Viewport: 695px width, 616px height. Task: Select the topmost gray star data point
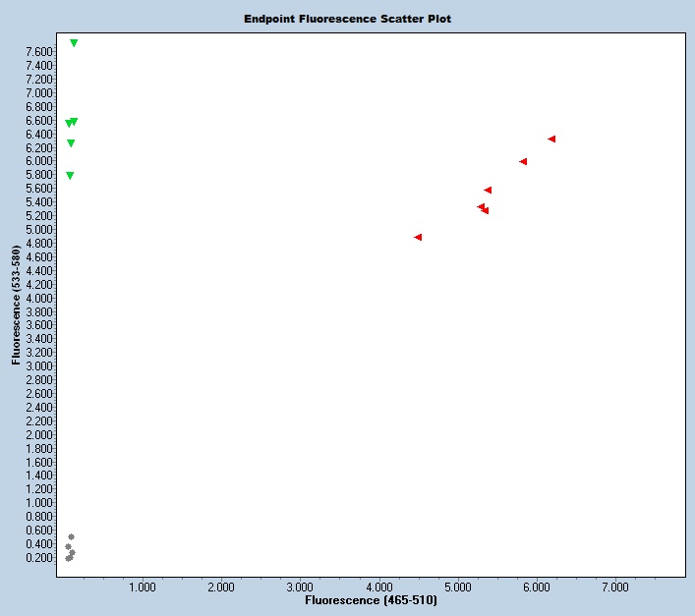tap(72, 537)
